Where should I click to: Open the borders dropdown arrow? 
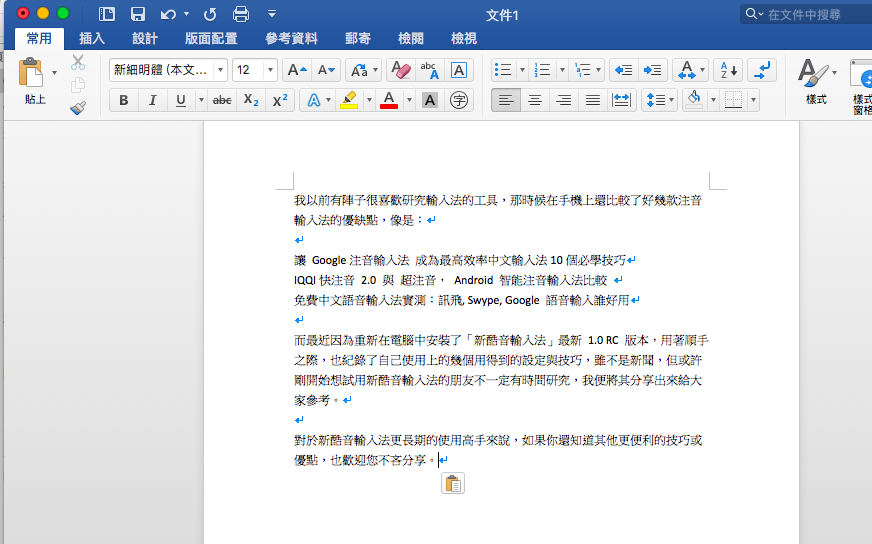click(754, 100)
